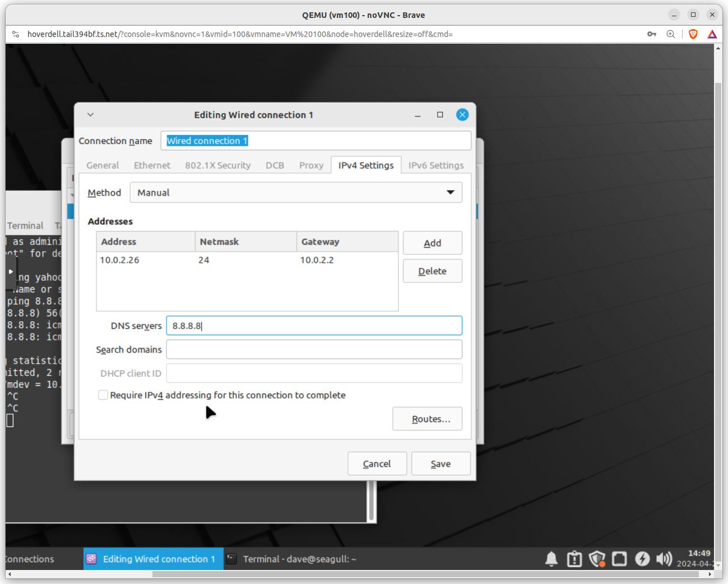The width and height of the screenshot is (728, 584).
Task: Open the clipboard manager tray icon
Action: click(574, 559)
